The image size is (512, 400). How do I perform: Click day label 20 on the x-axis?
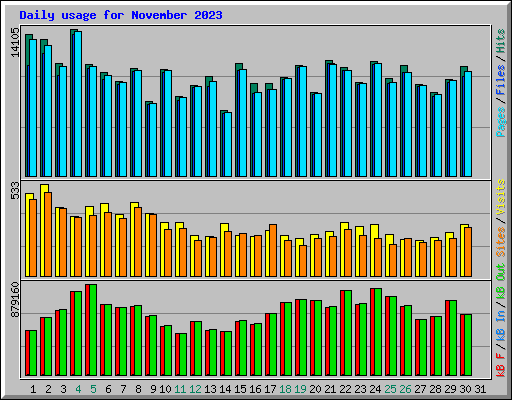(x=315, y=389)
